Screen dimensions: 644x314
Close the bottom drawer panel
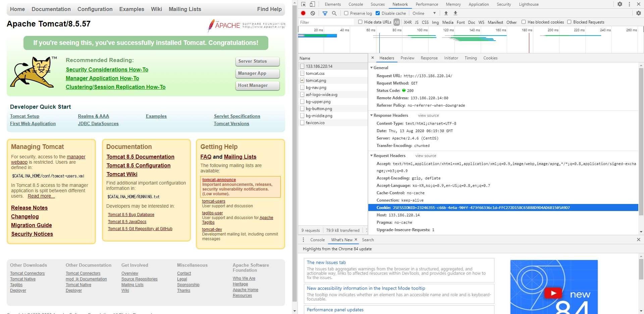[x=639, y=240]
